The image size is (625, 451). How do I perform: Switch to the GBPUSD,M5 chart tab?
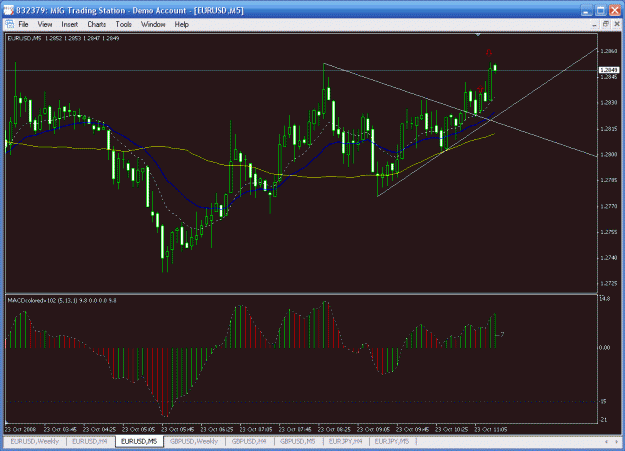click(x=298, y=441)
